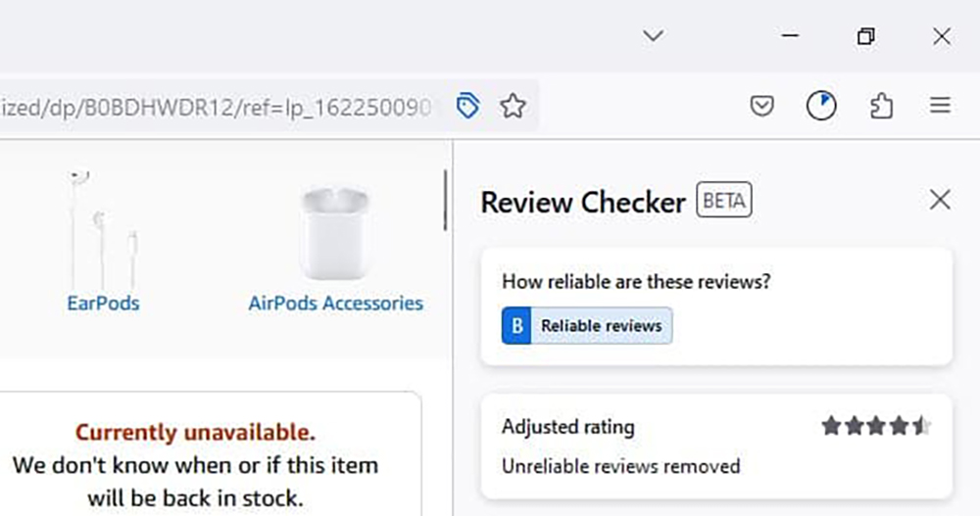
Task: Open the circular timer icon in the toolbar
Action: [820, 106]
